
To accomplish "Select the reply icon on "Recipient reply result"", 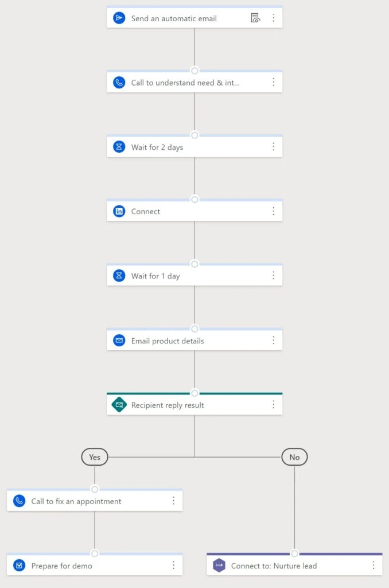I will [x=119, y=405].
